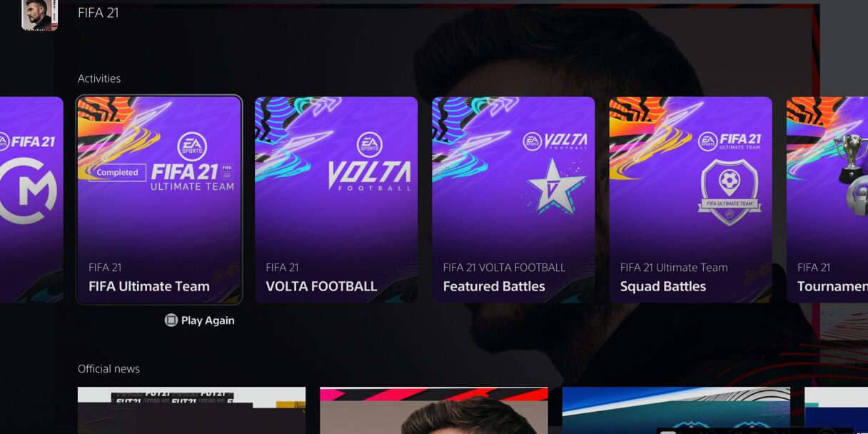Open the third blue official news tile

click(676, 410)
